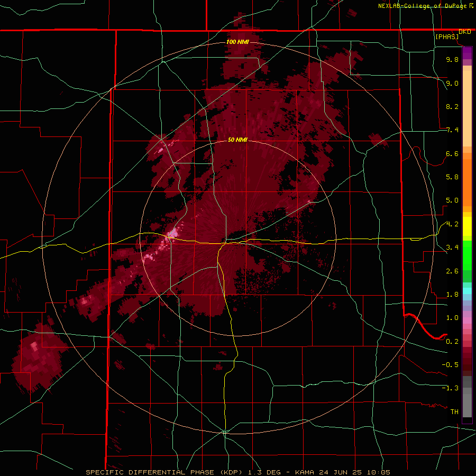Viewport: 476px width, 476px height.
Task: Click the -0.5 value on the color scale
Action: [x=450, y=365]
